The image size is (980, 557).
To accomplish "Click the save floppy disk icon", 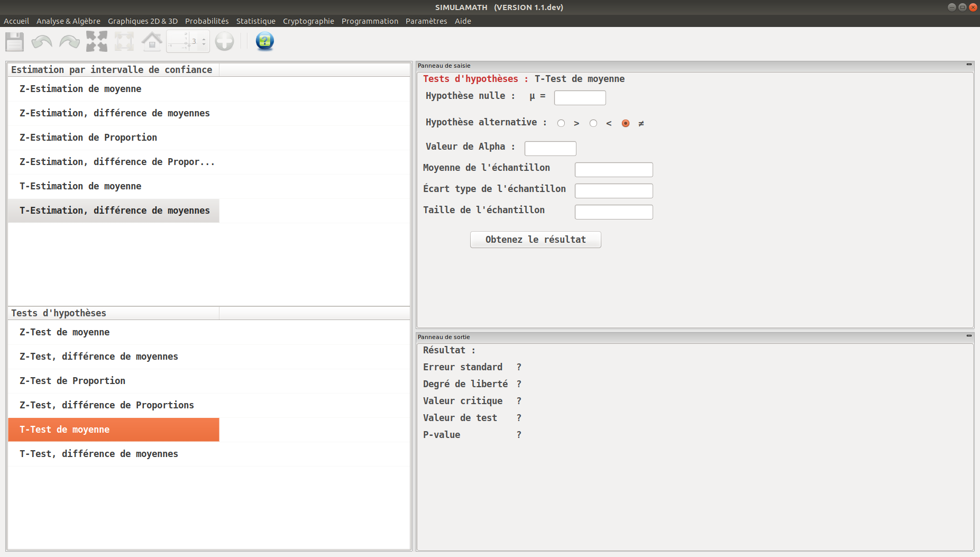I will click(14, 41).
